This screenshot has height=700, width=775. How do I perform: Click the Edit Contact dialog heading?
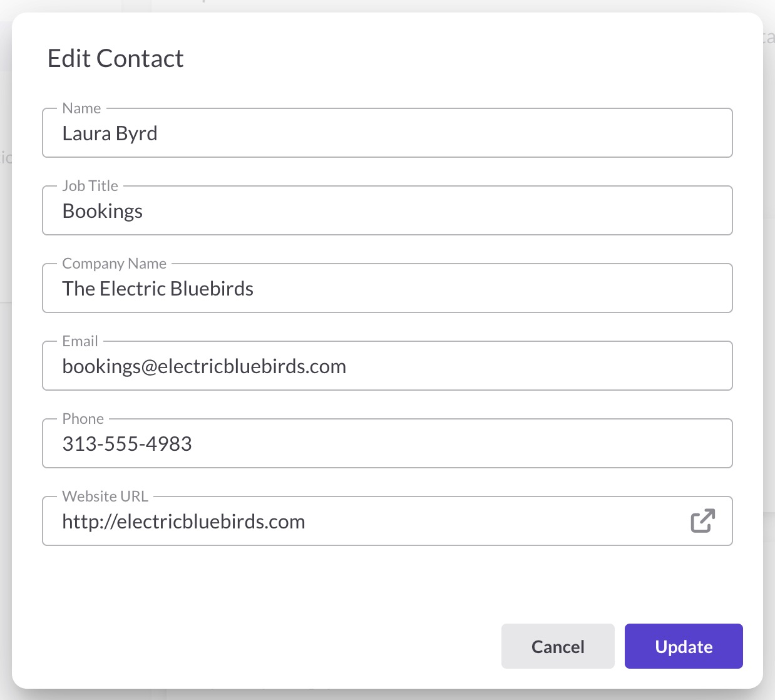pos(116,59)
